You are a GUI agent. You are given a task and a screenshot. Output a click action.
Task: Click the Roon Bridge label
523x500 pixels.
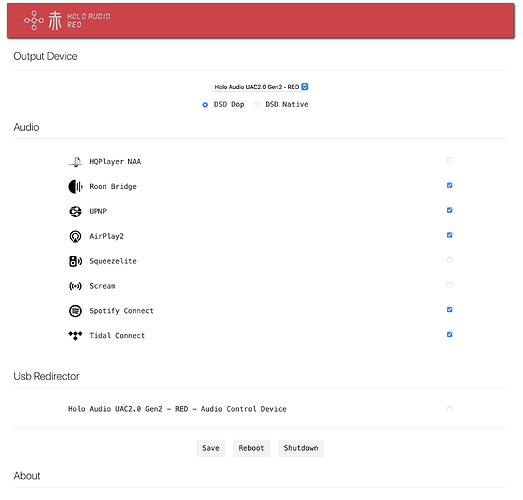point(113,187)
